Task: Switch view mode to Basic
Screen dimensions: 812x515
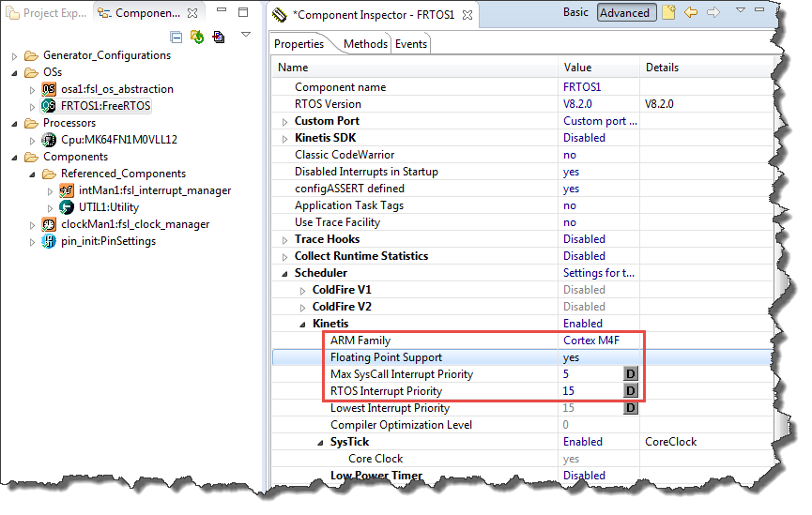Action: tap(575, 12)
